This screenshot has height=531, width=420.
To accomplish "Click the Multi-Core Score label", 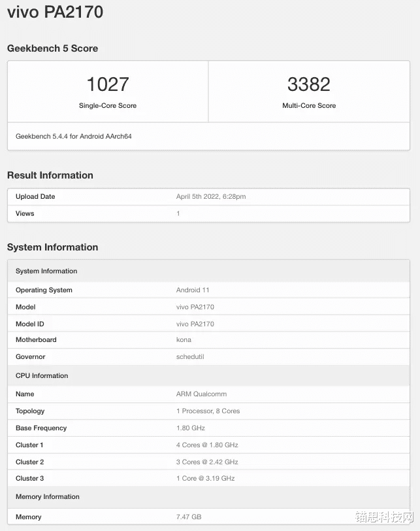I will tap(309, 106).
